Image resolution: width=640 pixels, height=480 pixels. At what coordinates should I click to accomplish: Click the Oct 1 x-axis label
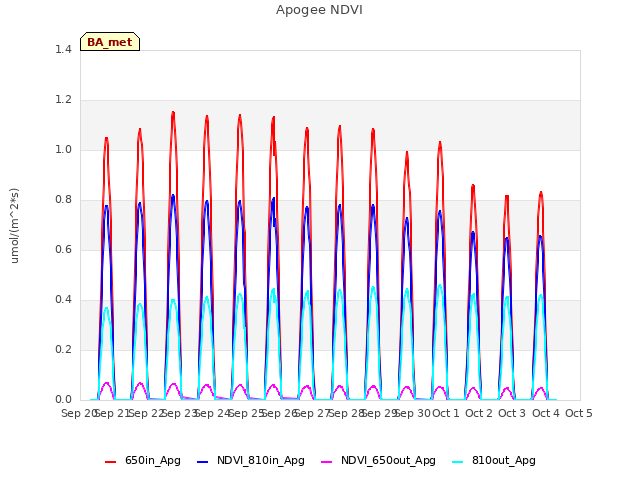tap(446, 413)
